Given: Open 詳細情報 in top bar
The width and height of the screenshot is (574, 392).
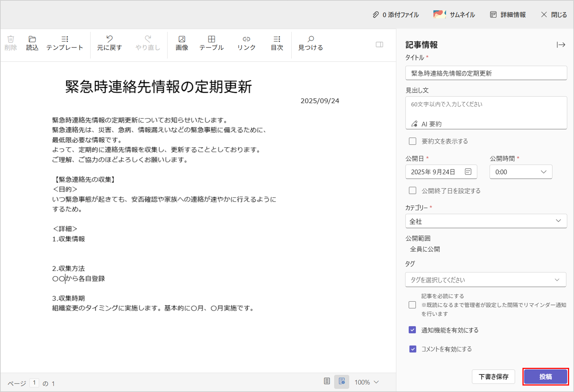Looking at the screenshot, I should pyautogui.click(x=508, y=15).
